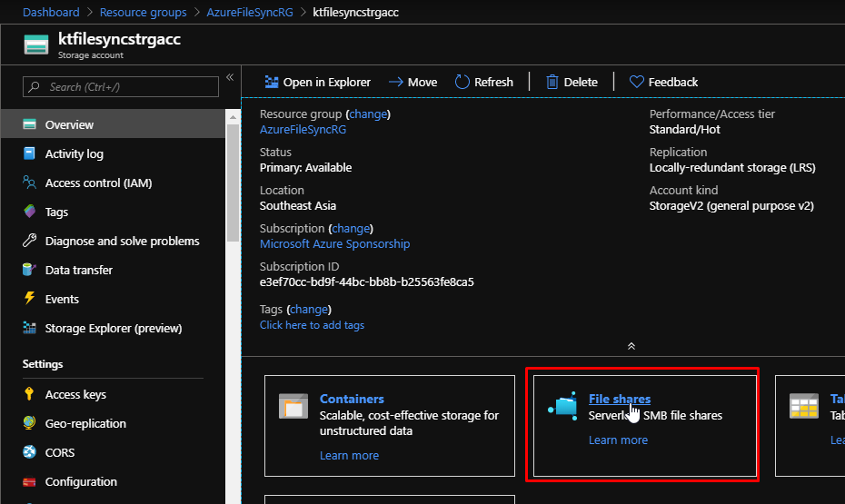Open the Events menu entry

[x=114, y=299]
